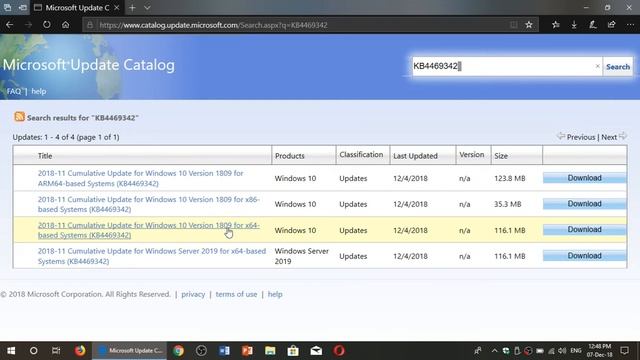Open the Downloads icon in the Edge toolbar
640x360 pixels.
(574, 25)
